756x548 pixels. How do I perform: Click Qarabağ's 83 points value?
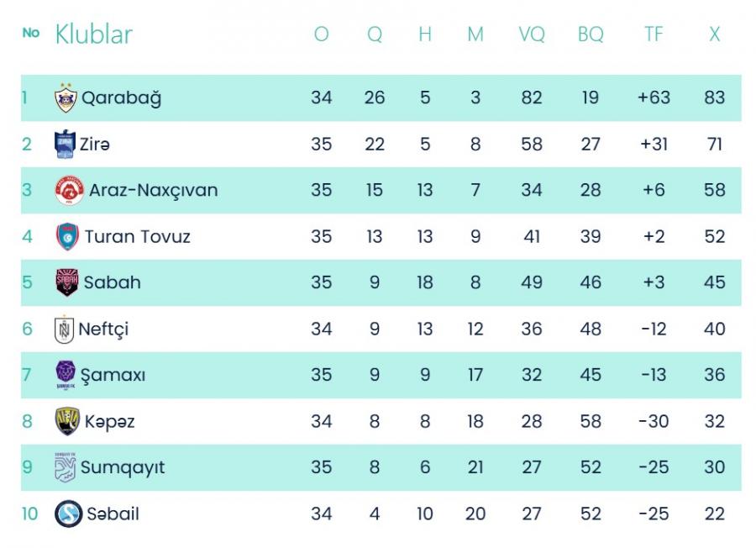(715, 97)
